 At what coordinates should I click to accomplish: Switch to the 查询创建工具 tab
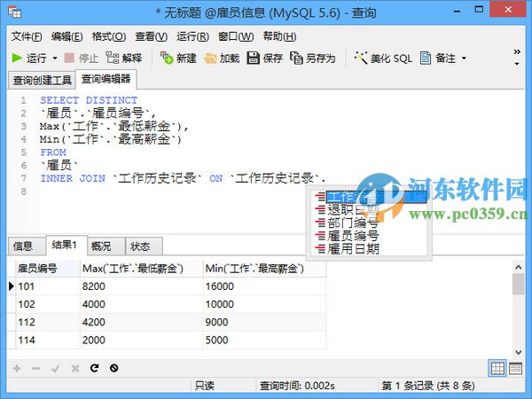tap(42, 81)
